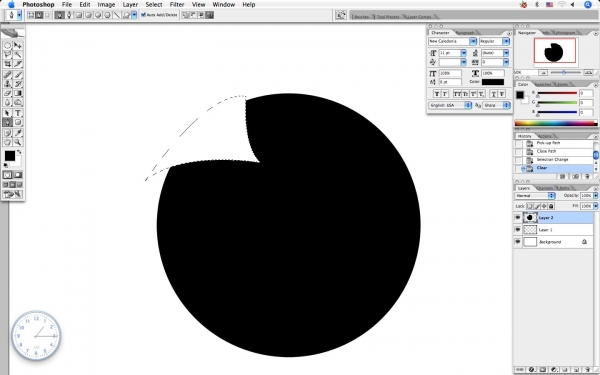Switch to Standard editing mode
The width and height of the screenshot is (600, 375).
tap(7, 175)
